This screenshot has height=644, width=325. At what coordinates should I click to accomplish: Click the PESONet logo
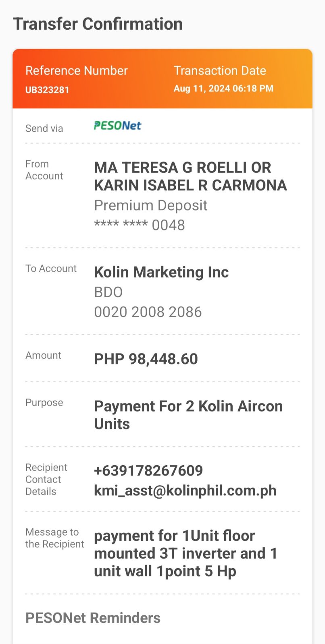[117, 126]
